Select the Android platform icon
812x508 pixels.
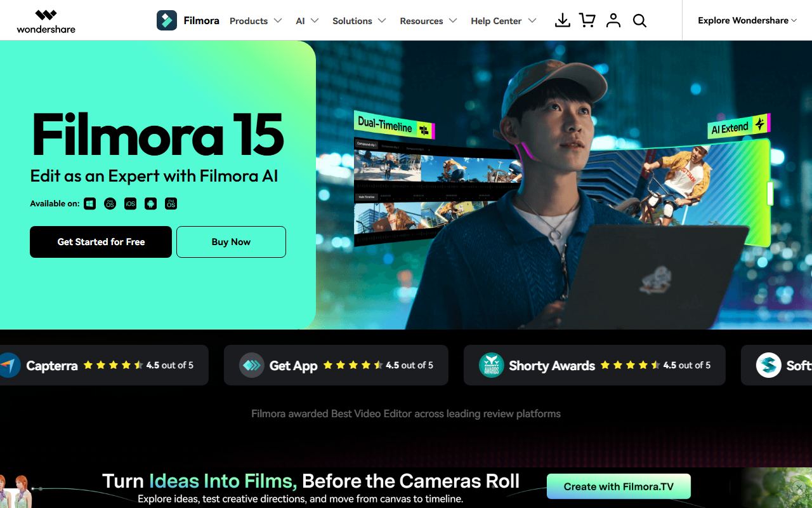[x=150, y=204]
